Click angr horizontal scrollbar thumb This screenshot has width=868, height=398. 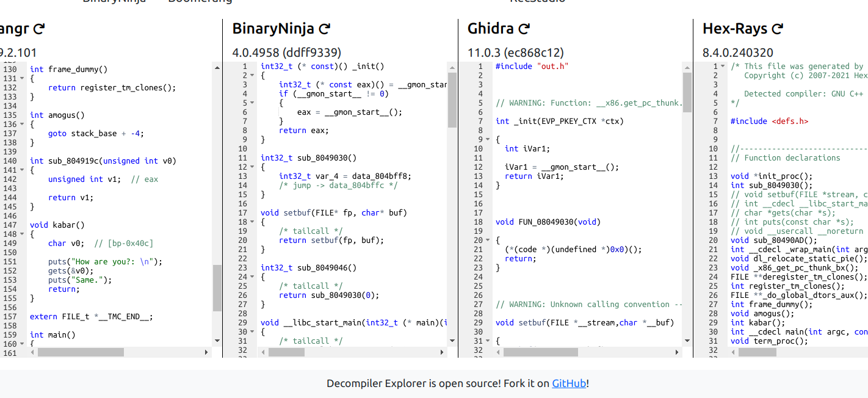point(81,352)
